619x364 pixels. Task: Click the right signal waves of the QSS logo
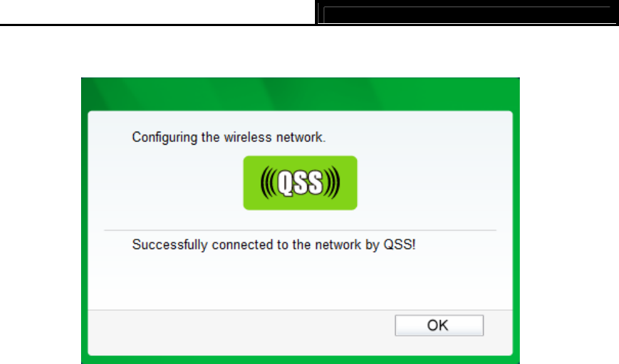click(332, 182)
